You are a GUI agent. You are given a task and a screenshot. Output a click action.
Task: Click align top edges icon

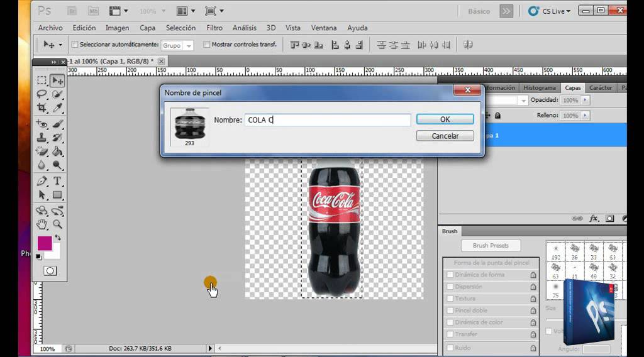tap(294, 45)
